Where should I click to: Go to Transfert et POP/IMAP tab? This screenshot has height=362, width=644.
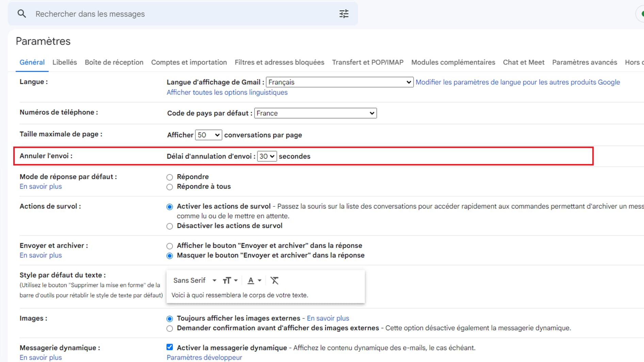(x=368, y=62)
